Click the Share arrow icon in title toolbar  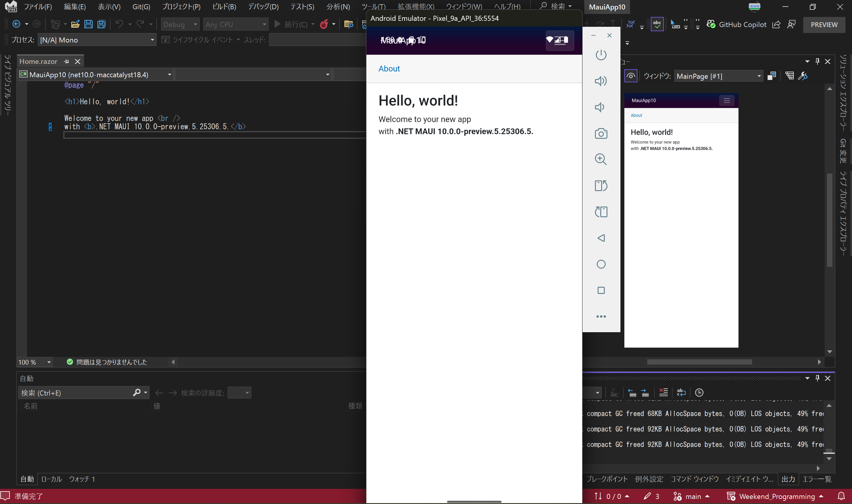tap(776, 24)
